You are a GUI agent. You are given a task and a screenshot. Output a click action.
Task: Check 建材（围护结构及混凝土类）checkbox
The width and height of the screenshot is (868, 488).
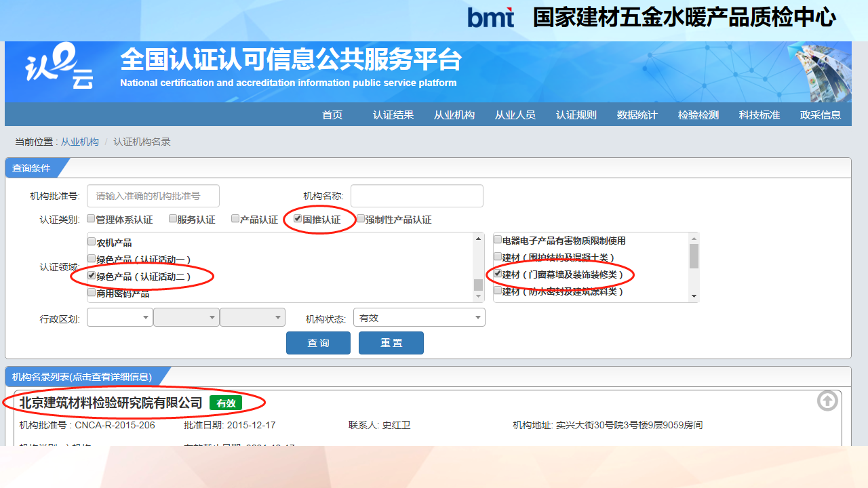pos(498,257)
